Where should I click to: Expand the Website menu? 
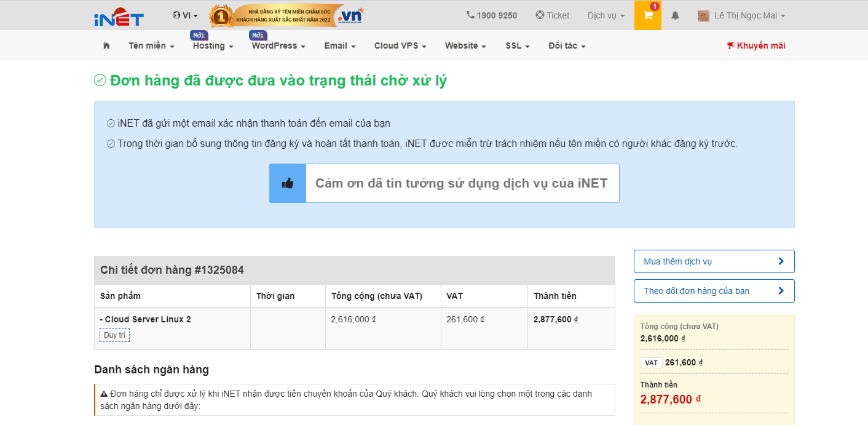click(x=465, y=46)
